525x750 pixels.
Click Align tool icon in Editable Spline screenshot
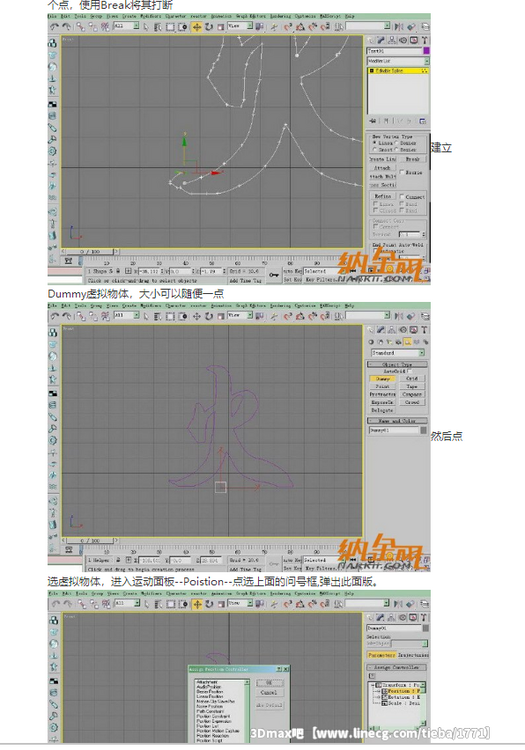(x=411, y=27)
